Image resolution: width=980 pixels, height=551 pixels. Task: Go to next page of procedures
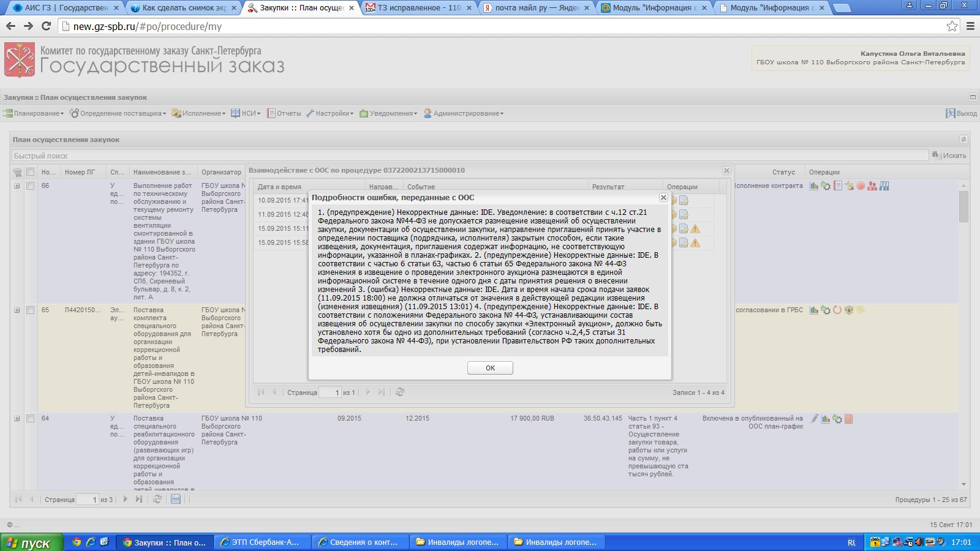tap(126, 499)
